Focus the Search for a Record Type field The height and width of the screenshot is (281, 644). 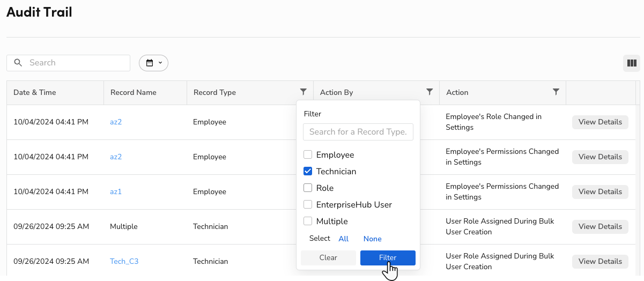coord(358,132)
